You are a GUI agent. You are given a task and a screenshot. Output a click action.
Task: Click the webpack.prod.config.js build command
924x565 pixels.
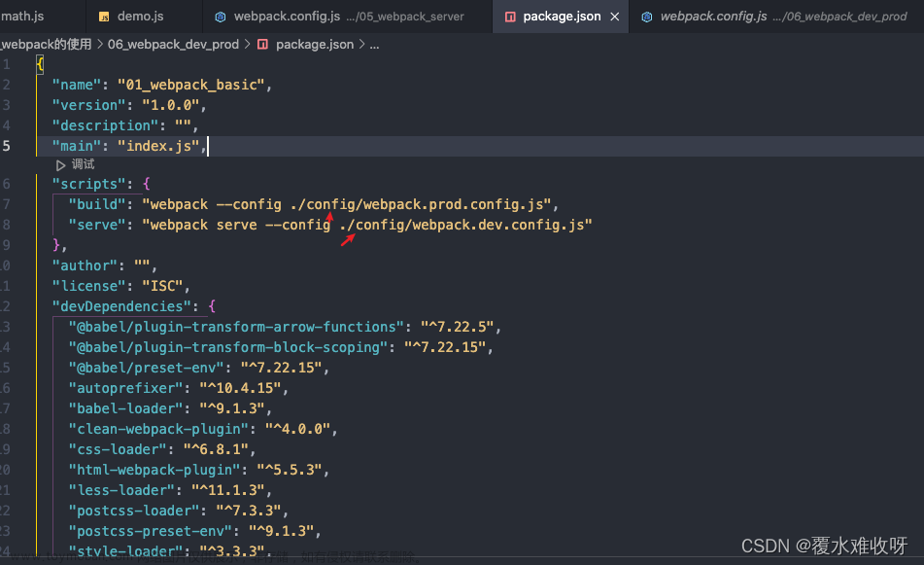(x=347, y=204)
